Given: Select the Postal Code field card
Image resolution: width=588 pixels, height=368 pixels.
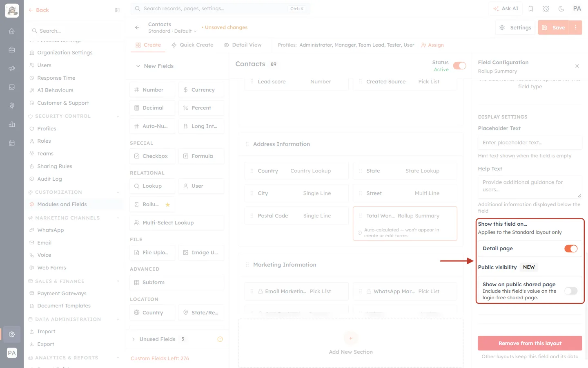Looking at the screenshot, I should [296, 216].
